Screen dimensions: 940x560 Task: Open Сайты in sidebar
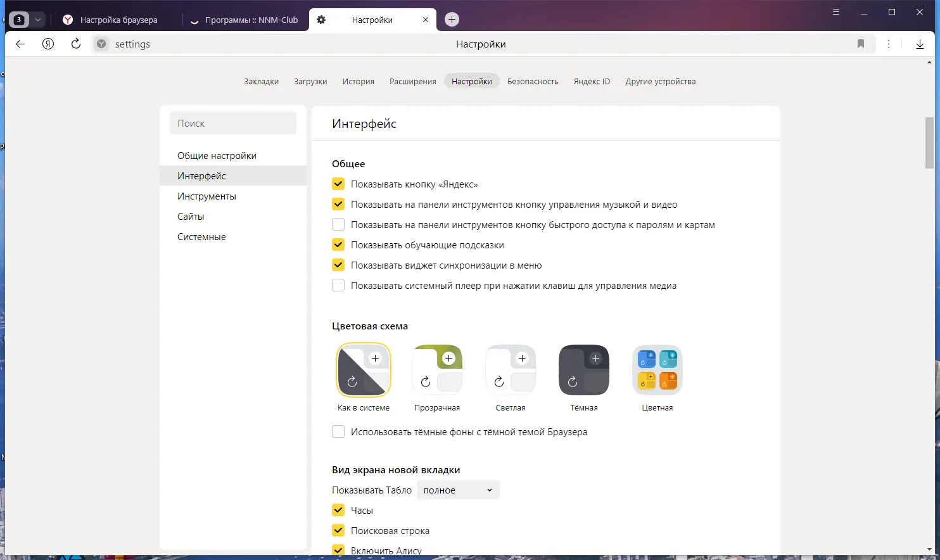tap(233, 217)
